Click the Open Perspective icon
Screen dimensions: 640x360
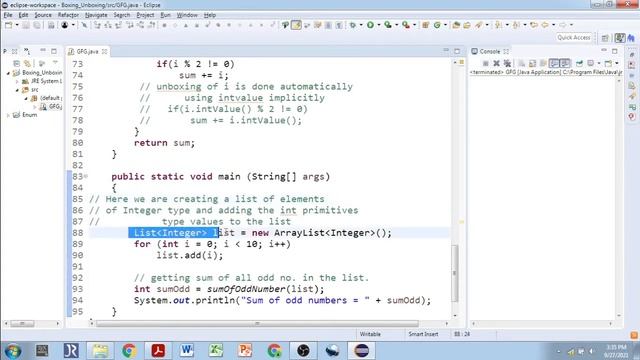(605, 38)
